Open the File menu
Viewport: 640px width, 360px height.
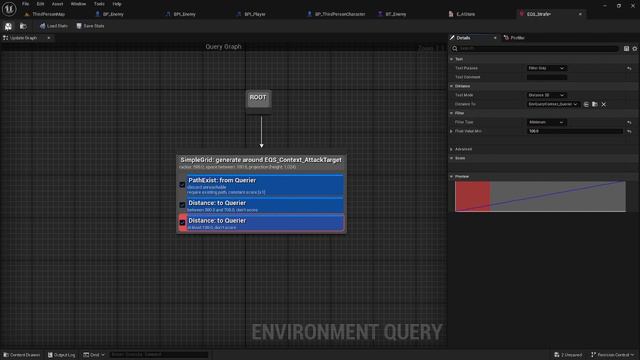[x=25, y=4]
